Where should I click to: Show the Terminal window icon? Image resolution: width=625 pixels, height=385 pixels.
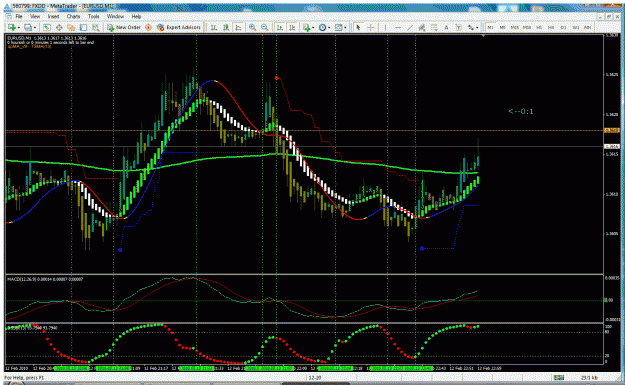click(x=83, y=28)
